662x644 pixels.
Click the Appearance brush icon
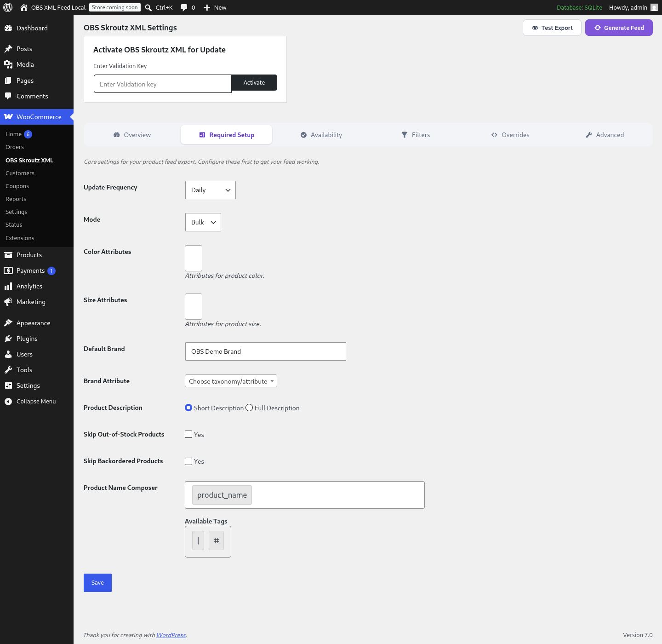point(8,323)
